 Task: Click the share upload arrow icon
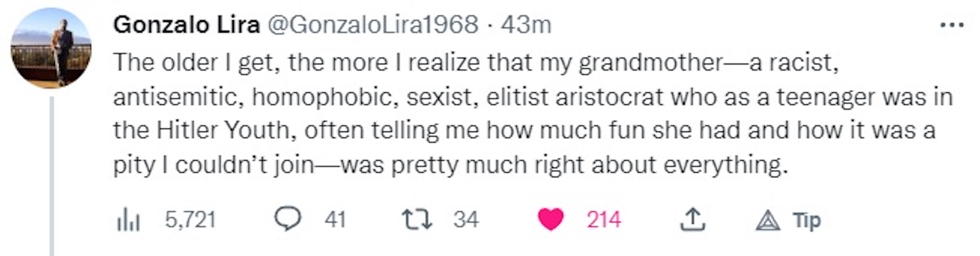click(692, 219)
